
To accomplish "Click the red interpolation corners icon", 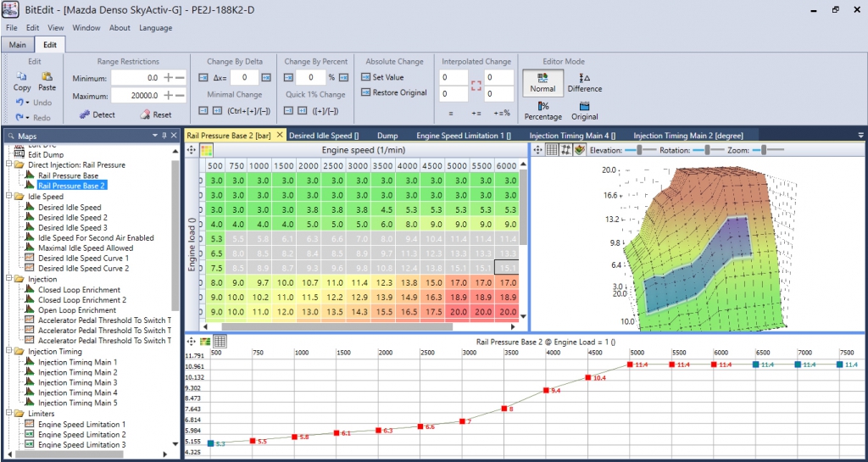I will coord(476,86).
